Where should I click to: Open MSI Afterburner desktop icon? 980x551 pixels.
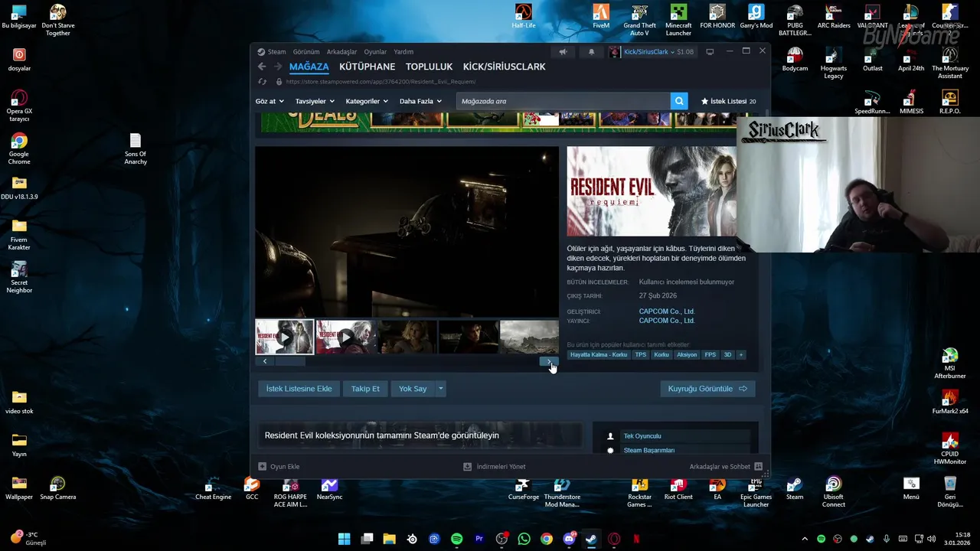tap(949, 364)
